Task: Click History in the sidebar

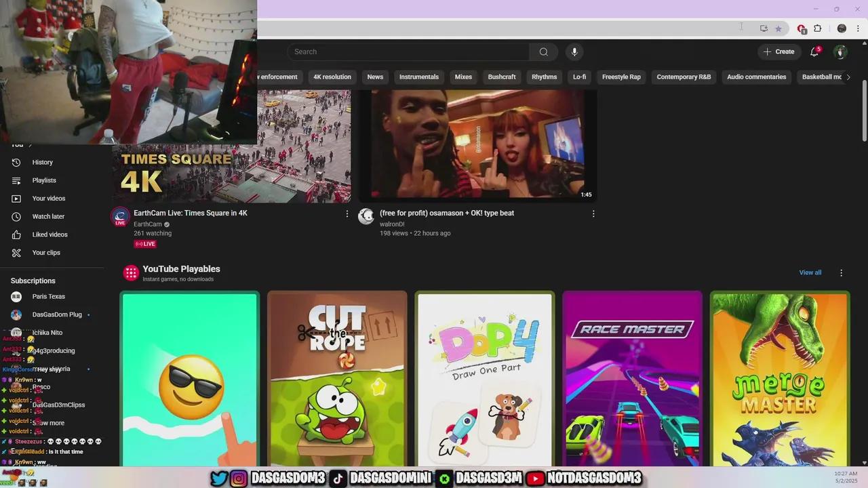Action: tap(42, 162)
